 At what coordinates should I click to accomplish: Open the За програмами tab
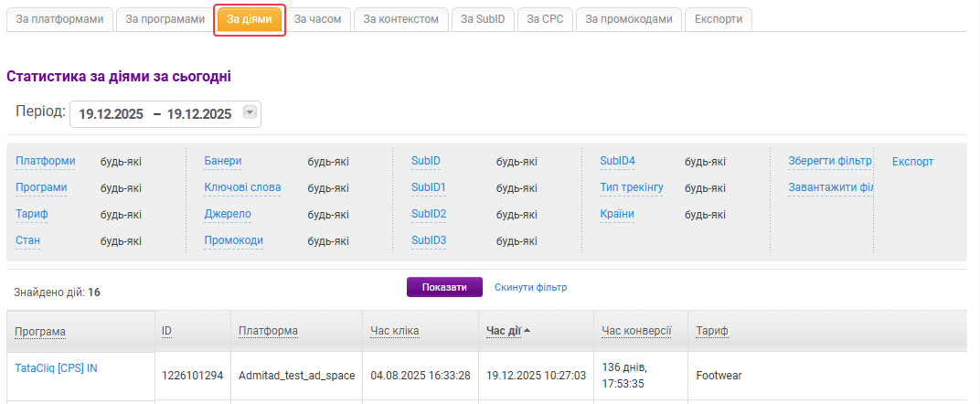coord(165,19)
